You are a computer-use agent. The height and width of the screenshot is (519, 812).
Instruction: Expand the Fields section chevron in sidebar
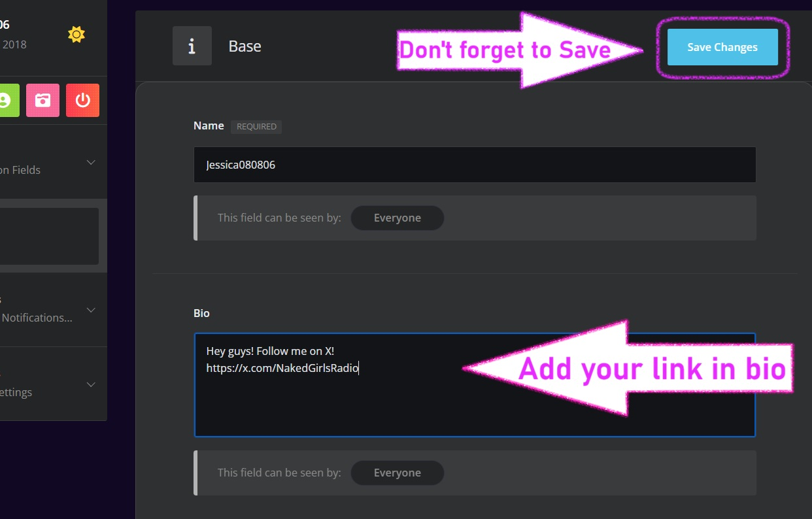(92, 162)
